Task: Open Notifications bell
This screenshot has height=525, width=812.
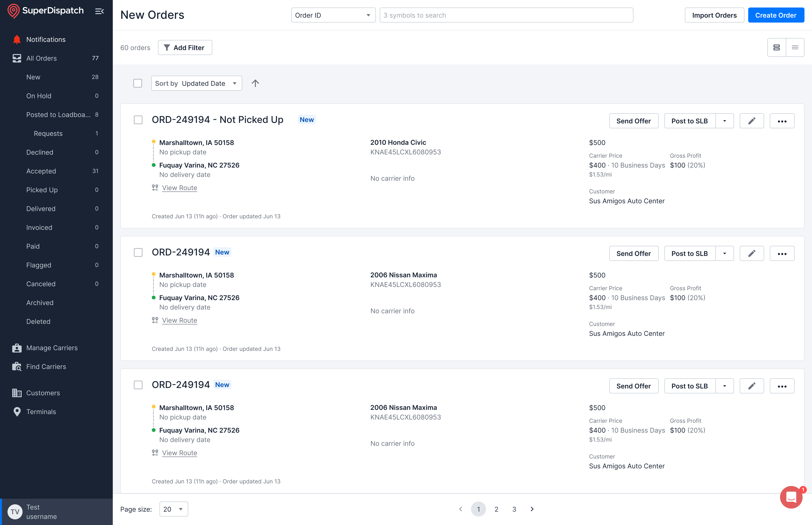Action: tap(17, 39)
